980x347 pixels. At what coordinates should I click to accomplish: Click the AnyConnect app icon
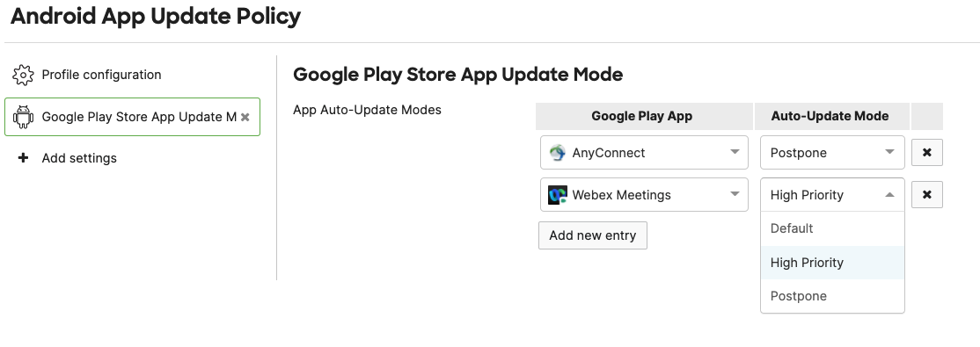pos(557,152)
